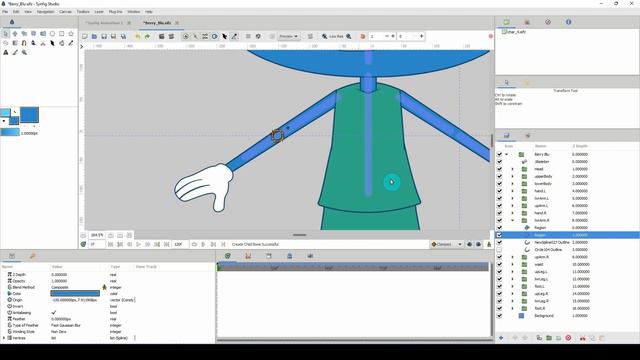This screenshot has height=360, width=640.
Task: Select the Zoom tool in the toolbox
Action: pos(24,52)
